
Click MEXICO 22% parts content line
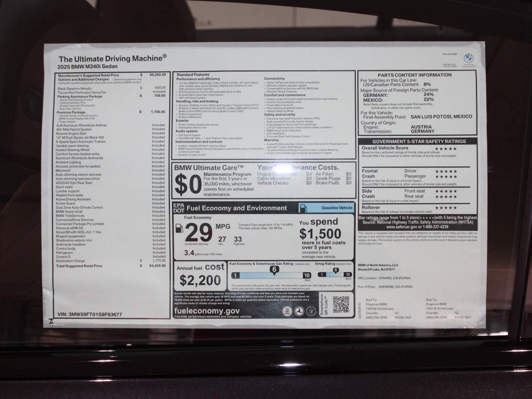[x=399, y=100]
